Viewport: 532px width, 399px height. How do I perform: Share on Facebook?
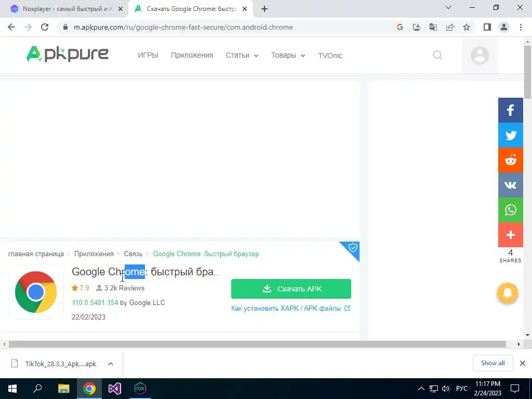click(510, 110)
